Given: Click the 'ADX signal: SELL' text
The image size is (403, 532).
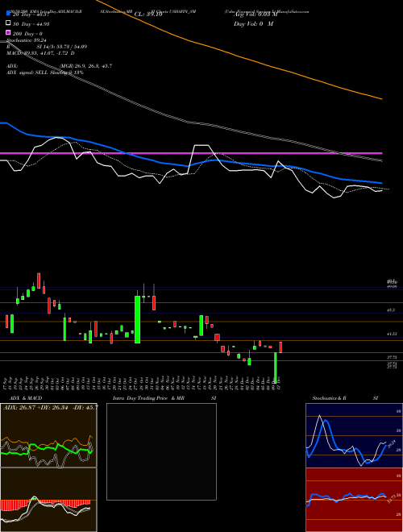Looking at the screenshot, I should [x=27, y=73].
